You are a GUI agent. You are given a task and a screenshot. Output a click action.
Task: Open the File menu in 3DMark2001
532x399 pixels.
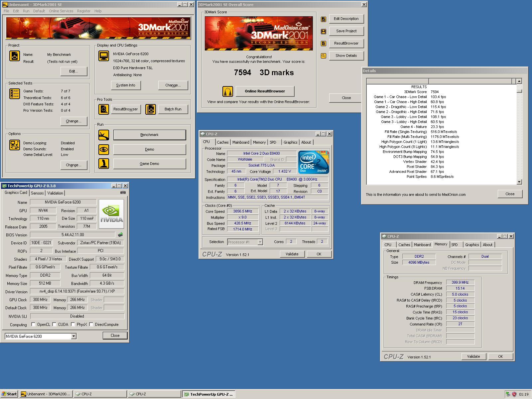[x=6, y=11]
